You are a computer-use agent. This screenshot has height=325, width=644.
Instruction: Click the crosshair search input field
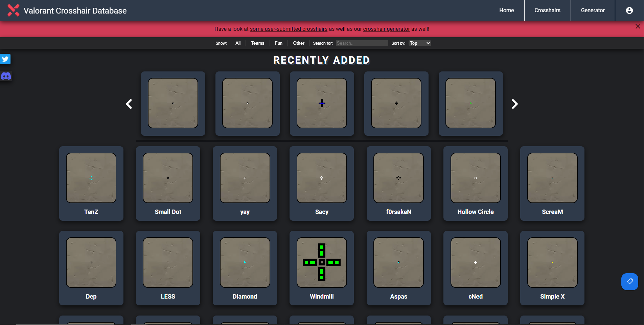click(362, 43)
